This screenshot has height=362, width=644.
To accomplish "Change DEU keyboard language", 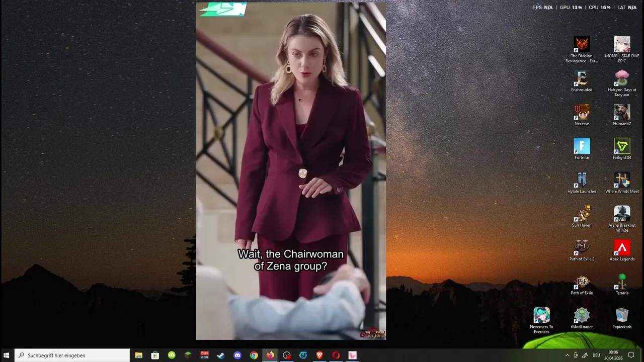I will [596, 355].
